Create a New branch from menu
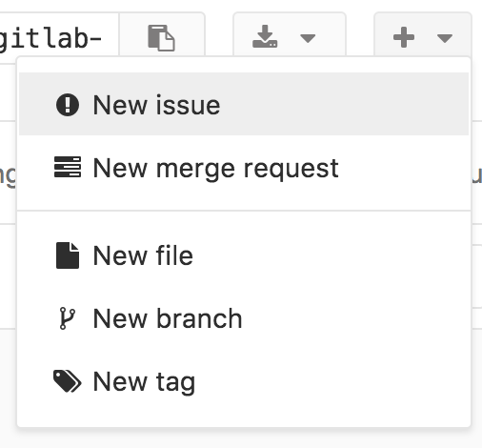Image resolution: width=482 pixels, height=448 pixels. click(x=168, y=318)
